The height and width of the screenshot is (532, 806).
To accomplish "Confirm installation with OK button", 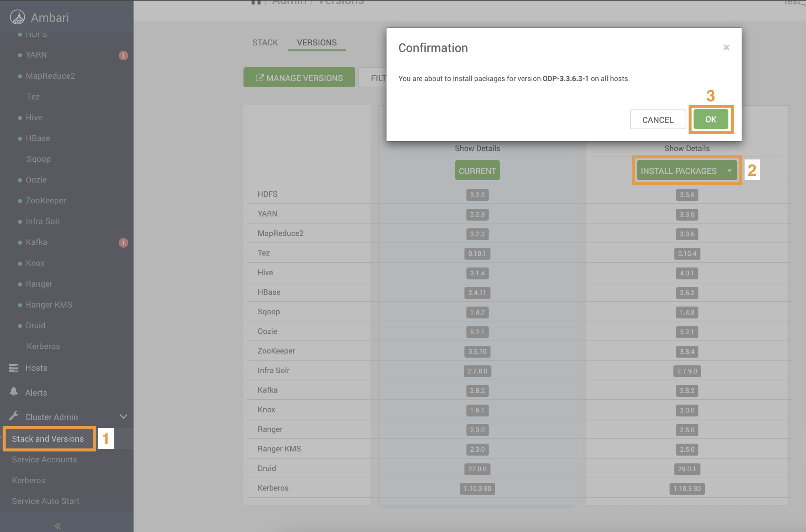I will coord(711,120).
